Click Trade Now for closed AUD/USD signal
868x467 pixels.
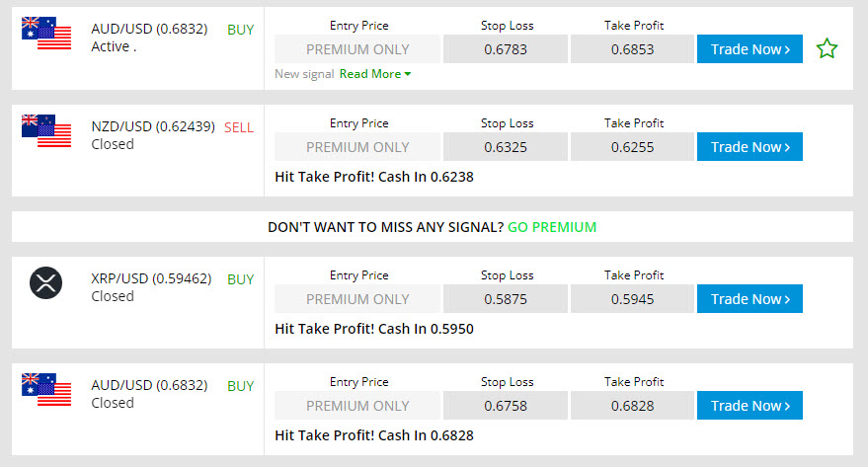[x=750, y=405]
